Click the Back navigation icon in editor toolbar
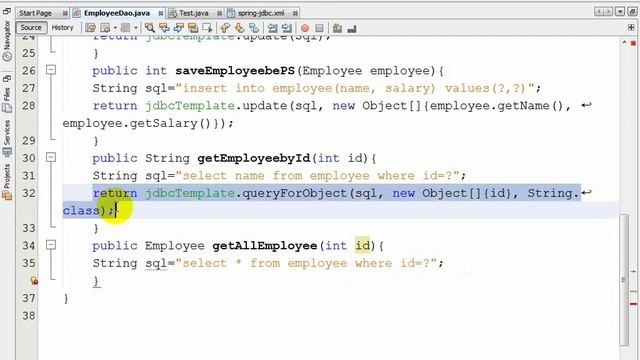The width and height of the screenshot is (640, 360). (x=105, y=28)
